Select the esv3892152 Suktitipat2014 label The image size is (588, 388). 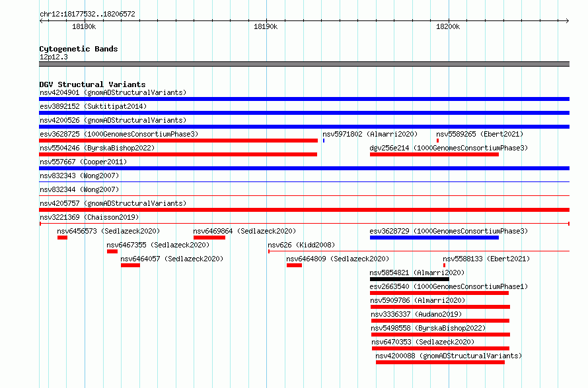pyautogui.click(x=93, y=106)
